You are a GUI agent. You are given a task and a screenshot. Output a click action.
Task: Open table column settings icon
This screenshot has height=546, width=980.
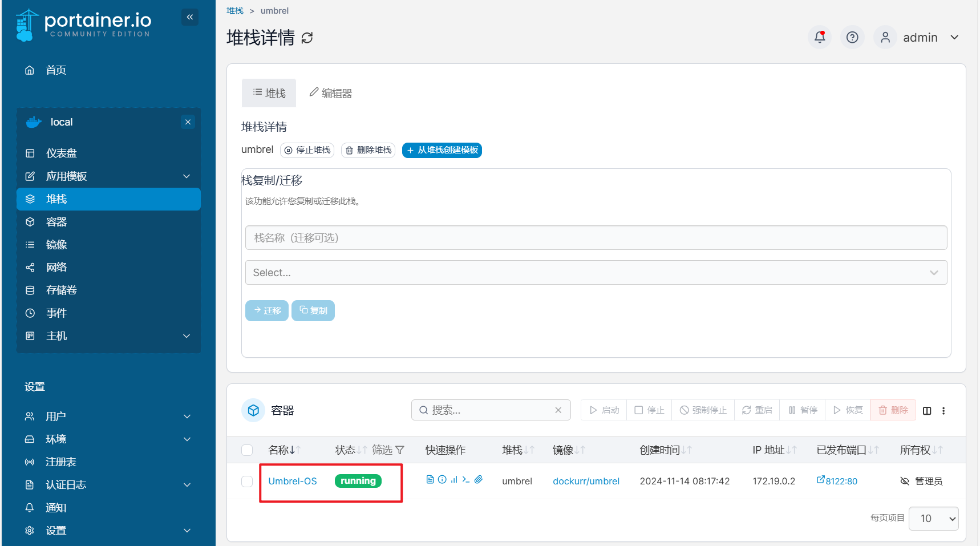pos(927,411)
